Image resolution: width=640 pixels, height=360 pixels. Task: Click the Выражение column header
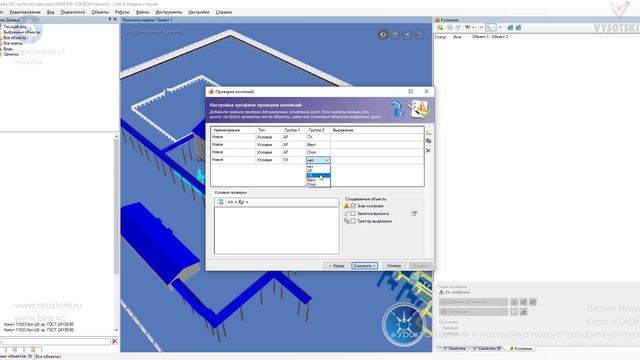pos(377,130)
